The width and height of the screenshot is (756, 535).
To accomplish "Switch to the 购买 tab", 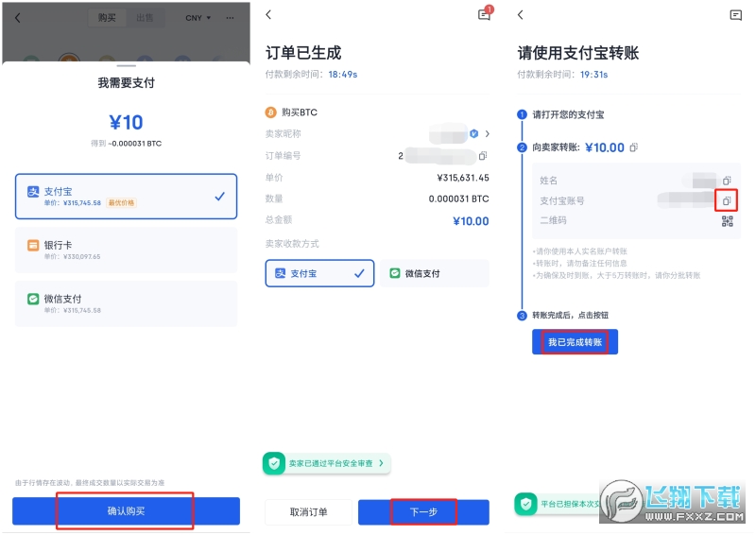I will coord(108,18).
